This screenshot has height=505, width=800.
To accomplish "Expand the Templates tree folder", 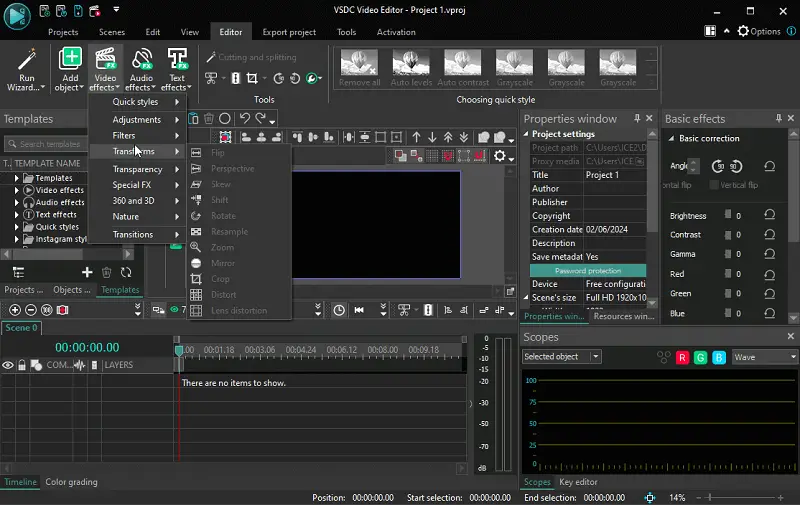I will coord(16,178).
